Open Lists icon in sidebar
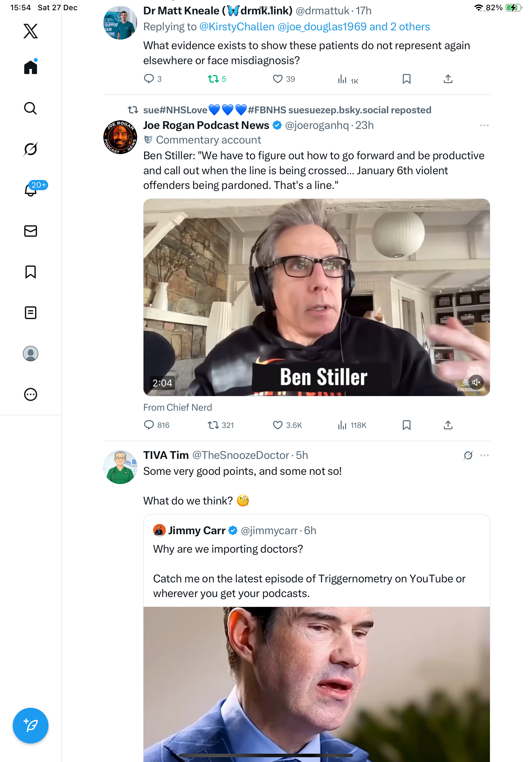The height and width of the screenshot is (762, 532). 31,313
